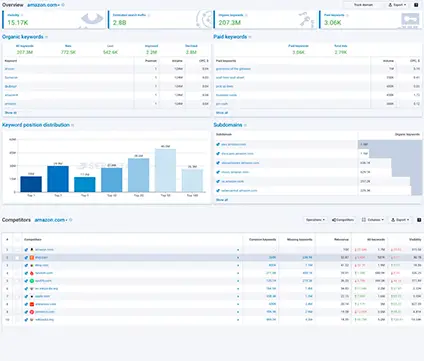Image resolution: width=424 pixels, height=361 pixels.
Task: Click the help icon in the Competitors toolbar
Action: point(419,220)
